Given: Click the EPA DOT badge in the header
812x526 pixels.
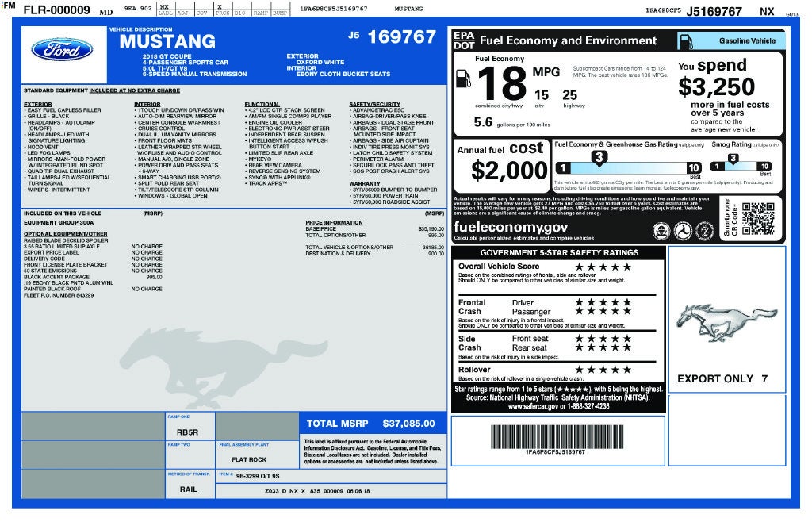Looking at the screenshot, I should pos(464,40).
